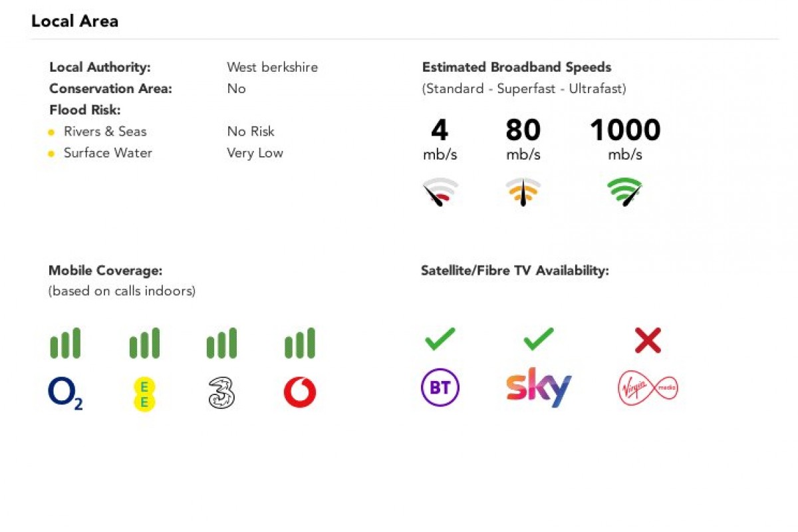Click the Rivers & Seas flood risk item

pos(104,132)
